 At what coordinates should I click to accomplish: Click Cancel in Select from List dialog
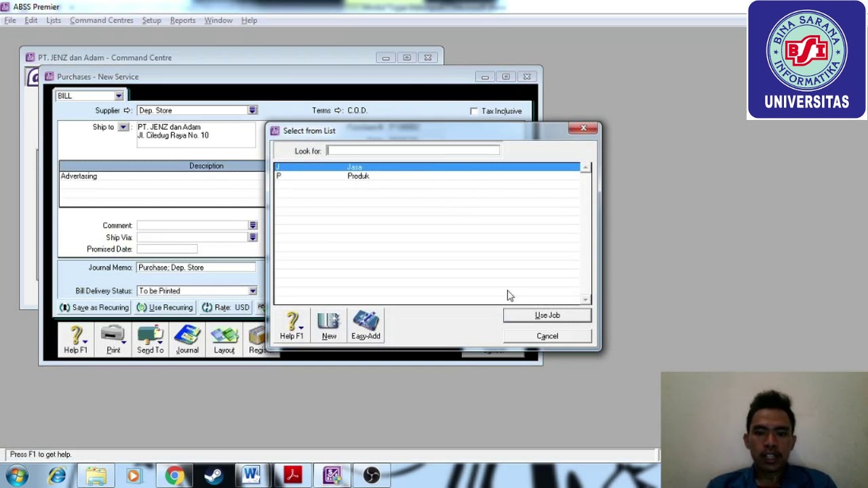pos(547,336)
